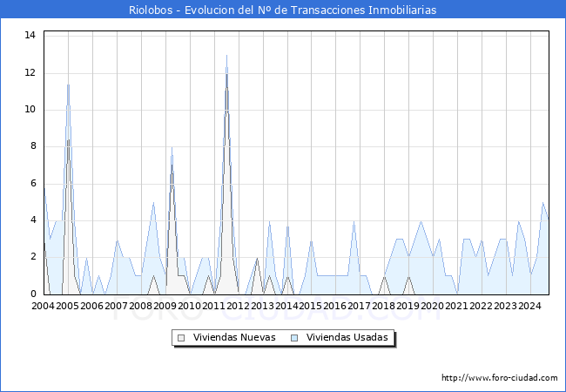Open the http://www.foro-ciudad.com link
The width and height of the screenshot is (566, 392).
point(500,378)
